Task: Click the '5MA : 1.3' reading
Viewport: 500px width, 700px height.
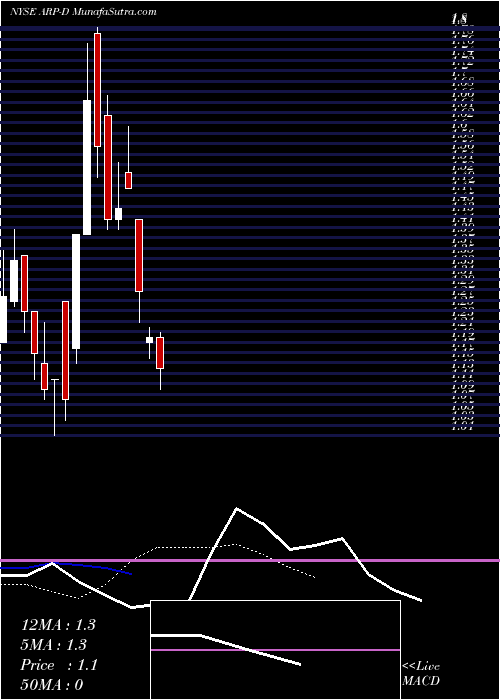Action: 53,645
